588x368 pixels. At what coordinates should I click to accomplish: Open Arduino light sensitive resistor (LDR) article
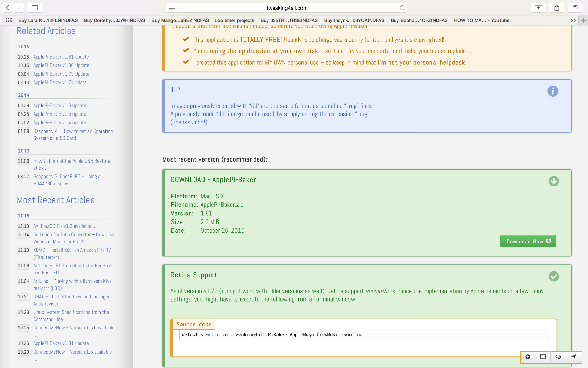pyautogui.click(x=72, y=285)
